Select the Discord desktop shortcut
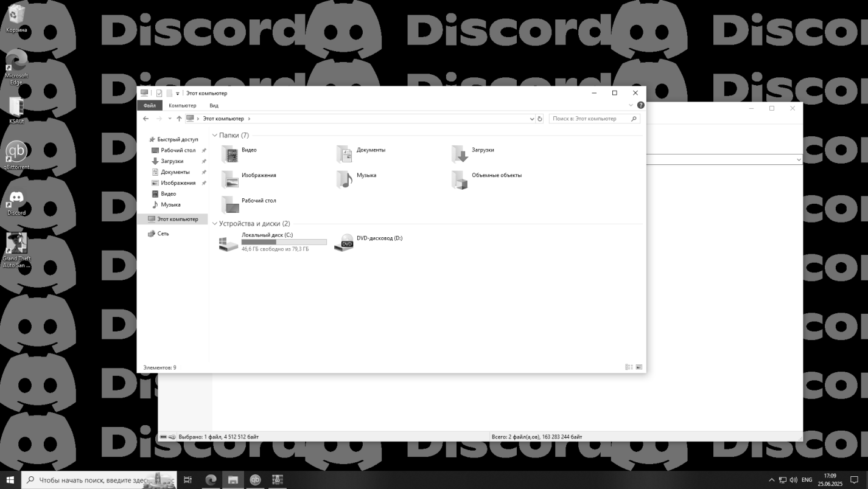This screenshot has width=868, height=489. [x=16, y=203]
